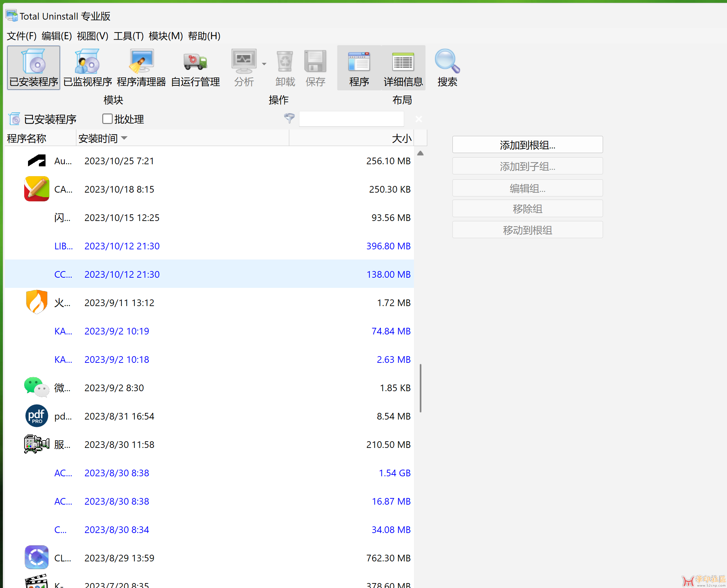Click the 添加到子组... button

(527, 166)
